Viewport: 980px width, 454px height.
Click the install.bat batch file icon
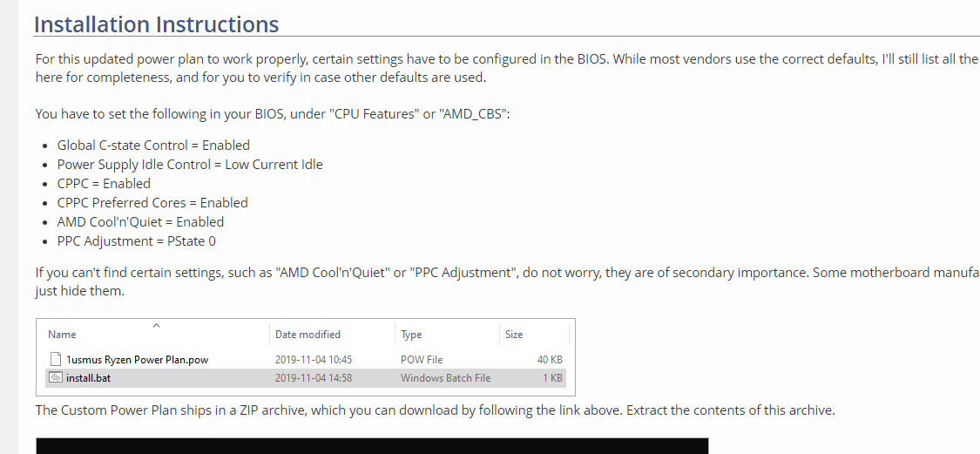tap(56, 377)
